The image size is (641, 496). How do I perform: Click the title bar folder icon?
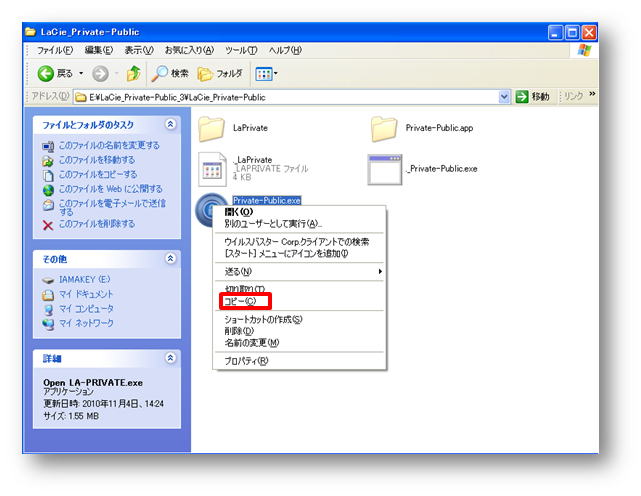tap(31, 32)
